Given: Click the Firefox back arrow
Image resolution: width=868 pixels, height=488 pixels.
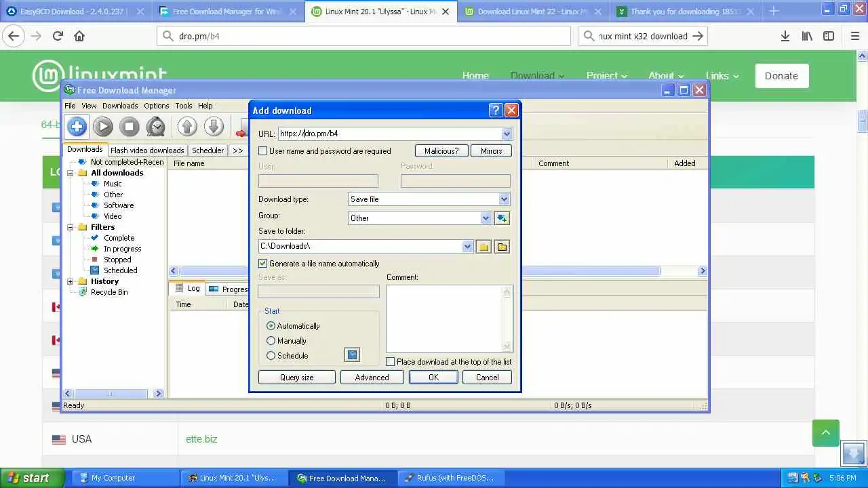Looking at the screenshot, I should [x=14, y=37].
